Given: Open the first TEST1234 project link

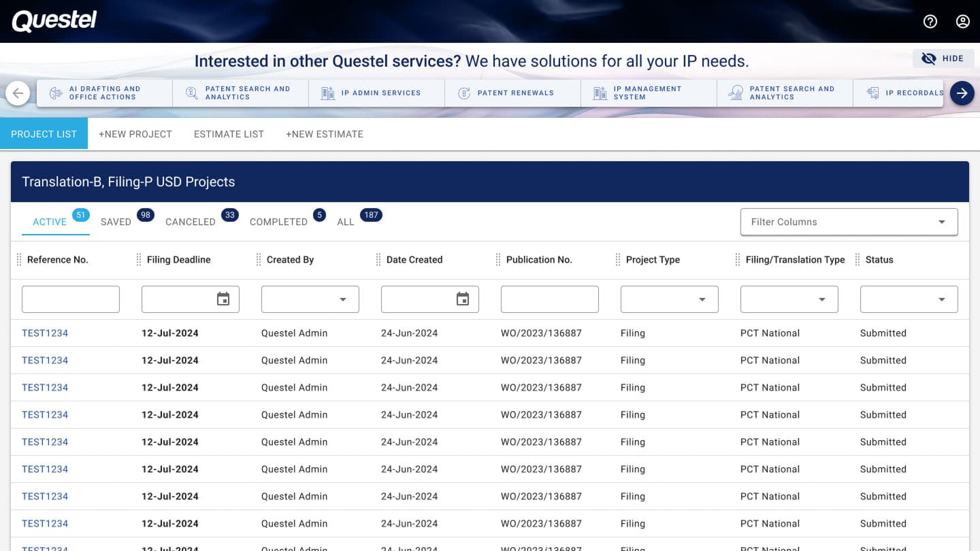Looking at the screenshot, I should [x=45, y=333].
